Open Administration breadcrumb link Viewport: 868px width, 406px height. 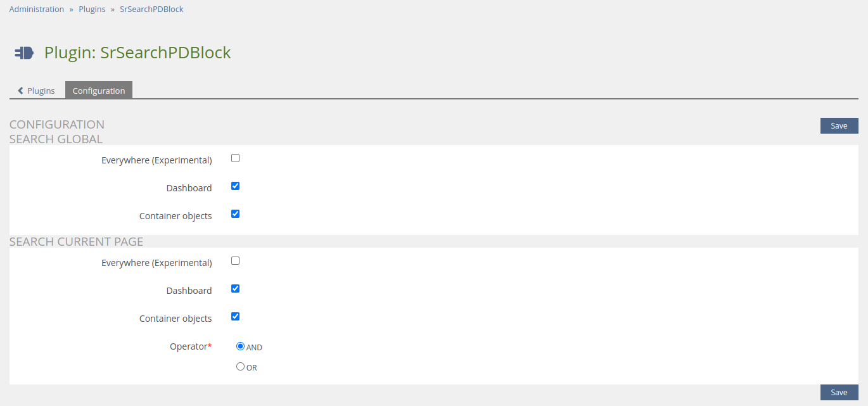[37, 10]
